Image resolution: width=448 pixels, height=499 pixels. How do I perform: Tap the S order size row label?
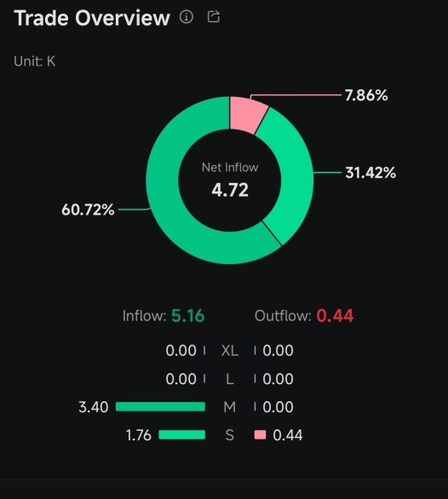[230, 435]
